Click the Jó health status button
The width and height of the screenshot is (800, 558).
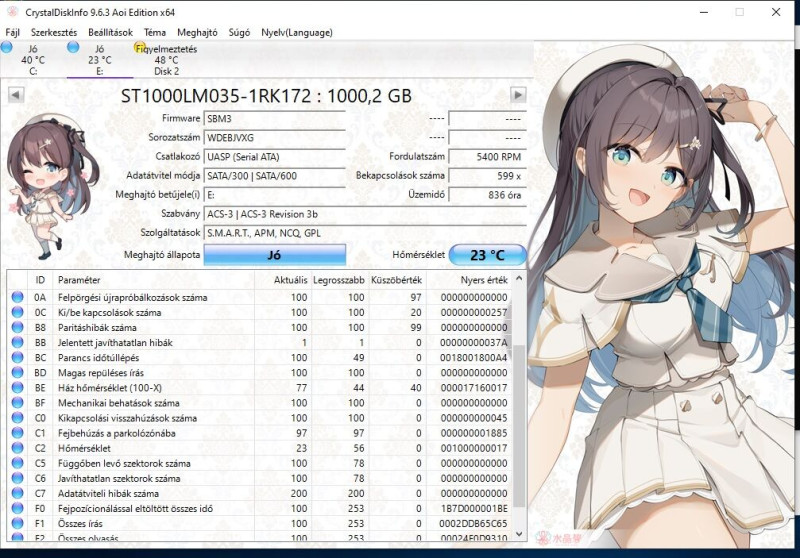point(274,255)
